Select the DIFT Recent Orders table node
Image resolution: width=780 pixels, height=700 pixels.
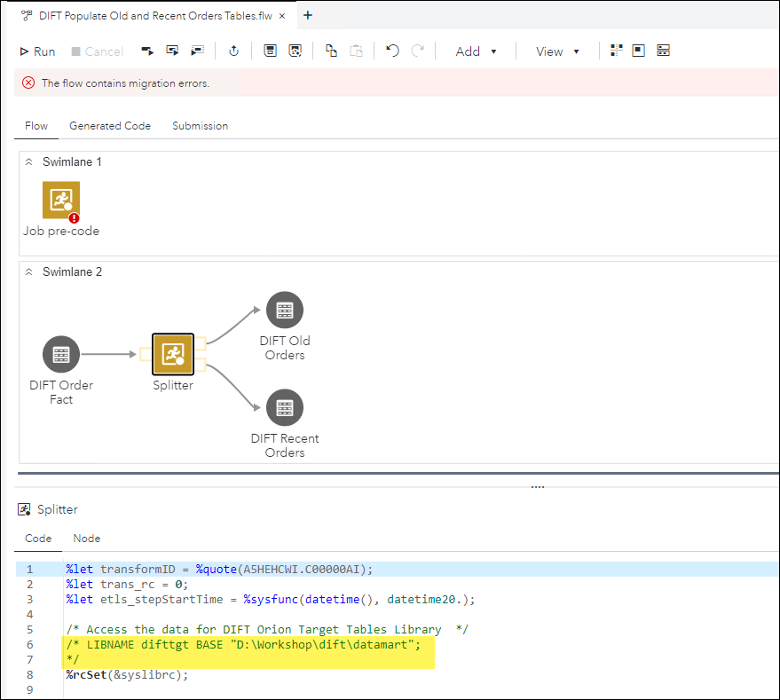[285, 407]
